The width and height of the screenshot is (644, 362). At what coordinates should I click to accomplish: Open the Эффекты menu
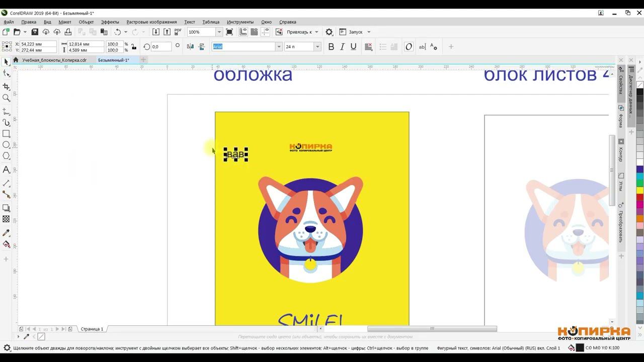(x=110, y=22)
